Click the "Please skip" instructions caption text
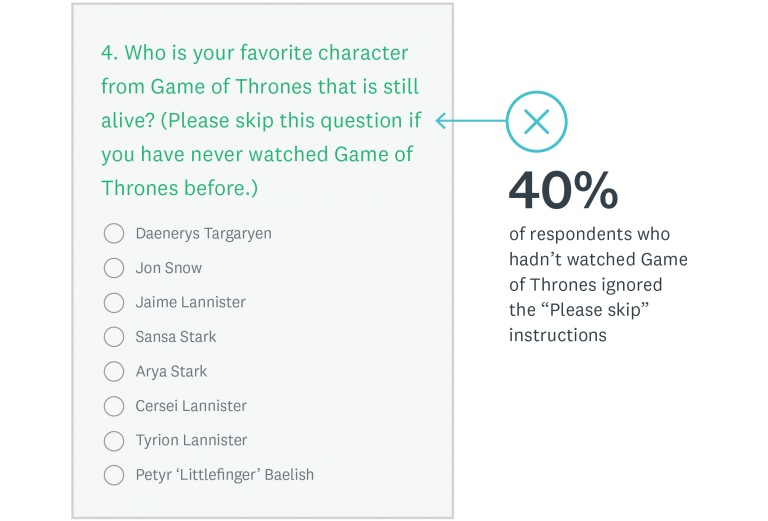The image size is (768, 521). (597, 285)
